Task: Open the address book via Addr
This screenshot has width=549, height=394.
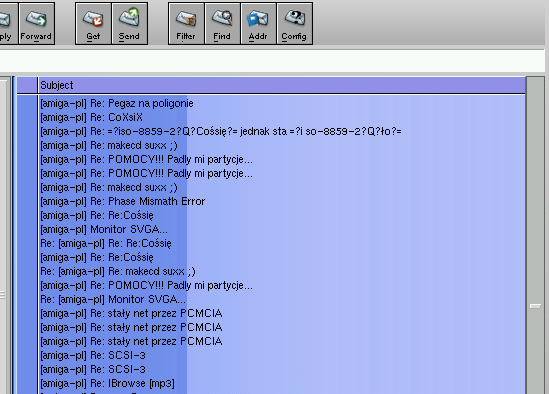Action: (258, 23)
